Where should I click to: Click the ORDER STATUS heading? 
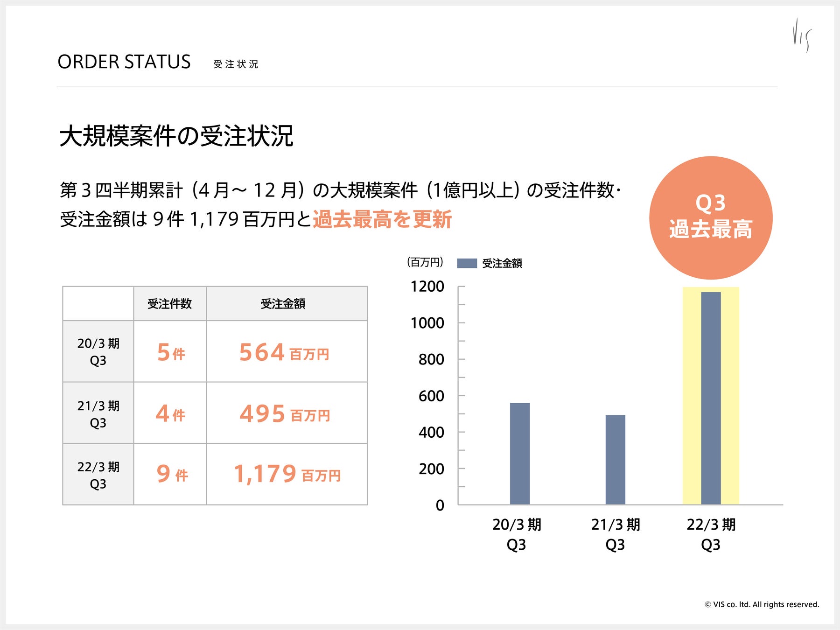(124, 62)
